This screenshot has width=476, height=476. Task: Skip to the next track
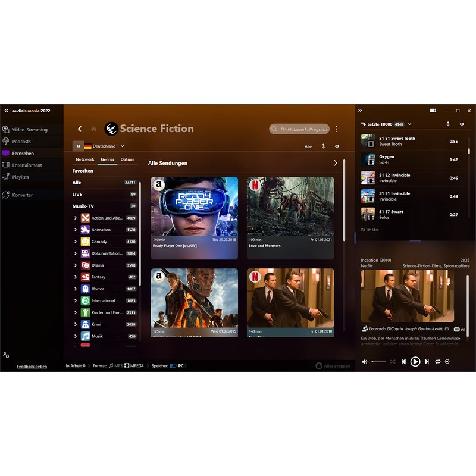[x=427, y=362]
